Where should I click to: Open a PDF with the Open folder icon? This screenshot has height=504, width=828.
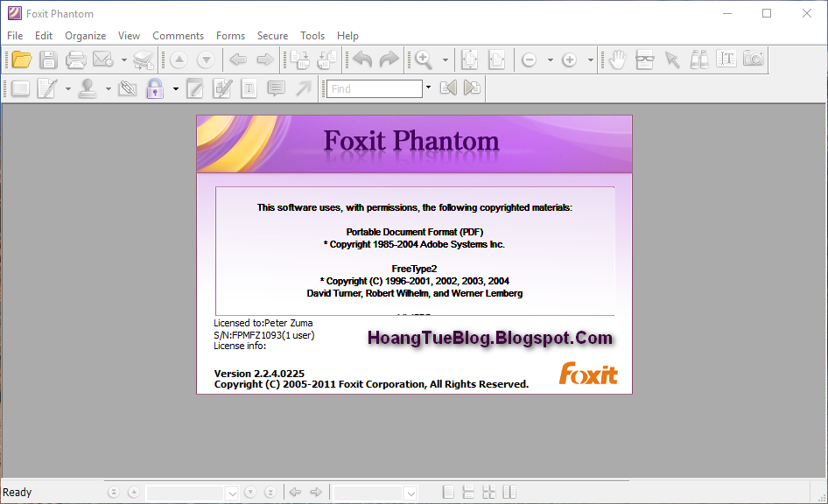pos(21,59)
